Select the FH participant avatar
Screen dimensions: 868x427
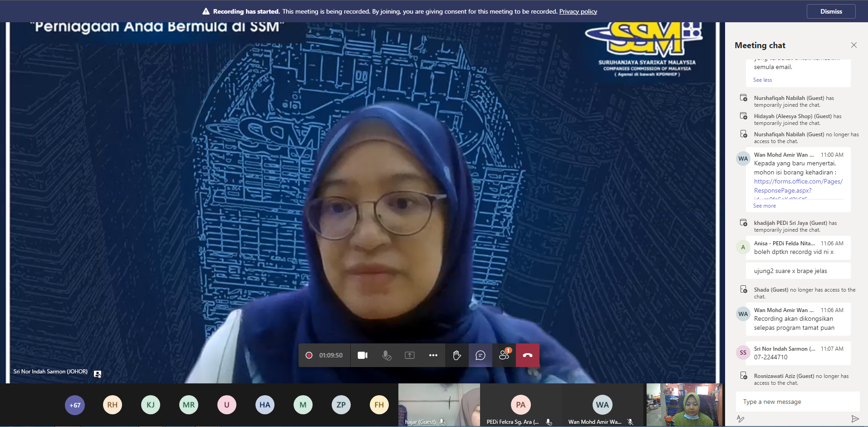(379, 405)
